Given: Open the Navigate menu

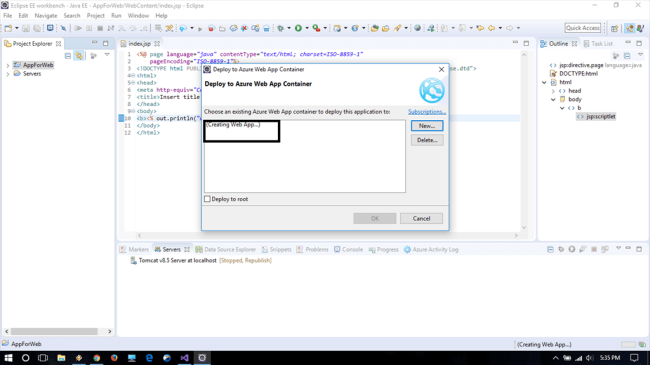Looking at the screenshot, I should pyautogui.click(x=46, y=16).
